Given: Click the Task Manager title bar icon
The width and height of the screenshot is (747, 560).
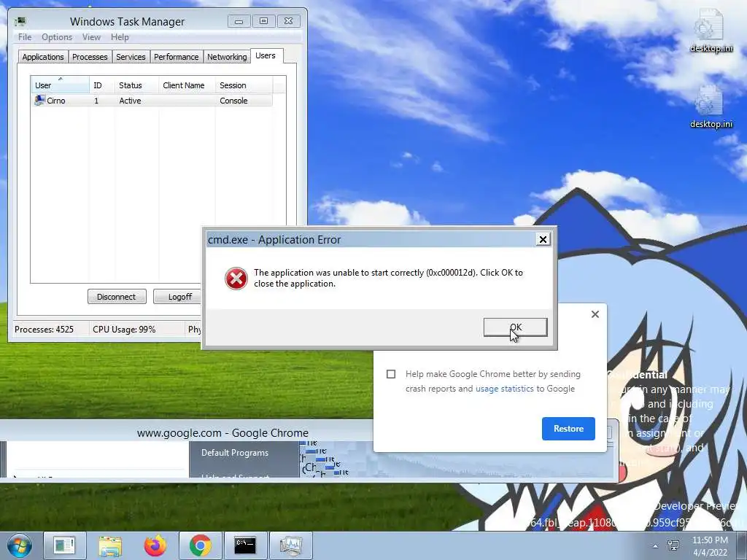Looking at the screenshot, I should click(20, 21).
